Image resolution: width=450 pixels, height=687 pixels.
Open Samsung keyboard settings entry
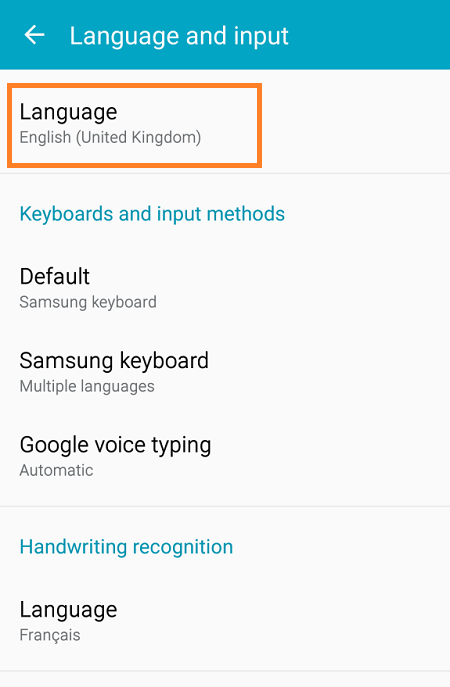click(x=225, y=373)
